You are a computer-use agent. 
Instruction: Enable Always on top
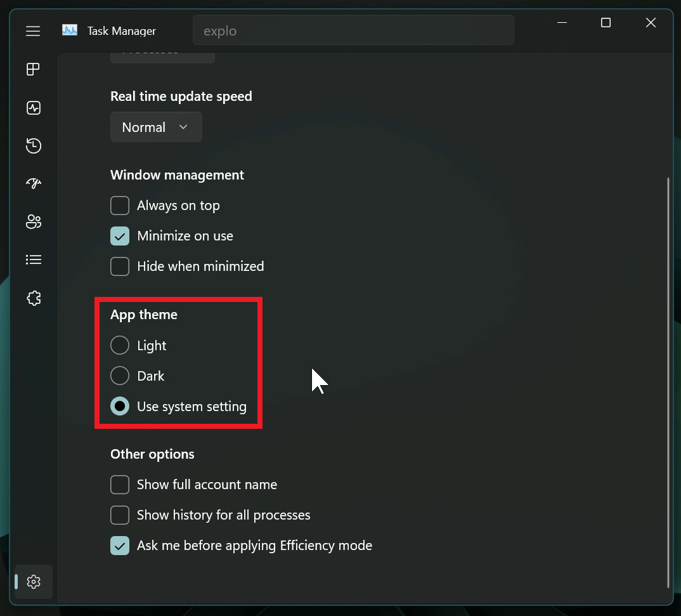120,206
